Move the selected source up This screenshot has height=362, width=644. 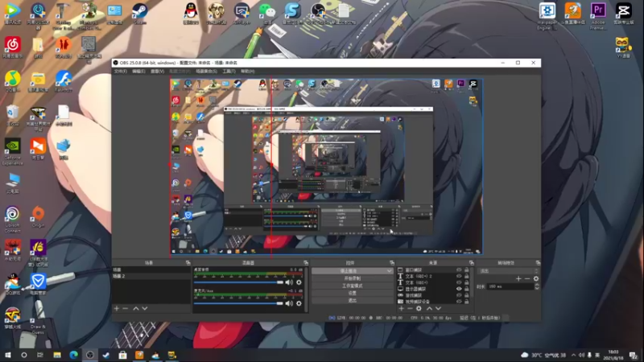429,308
